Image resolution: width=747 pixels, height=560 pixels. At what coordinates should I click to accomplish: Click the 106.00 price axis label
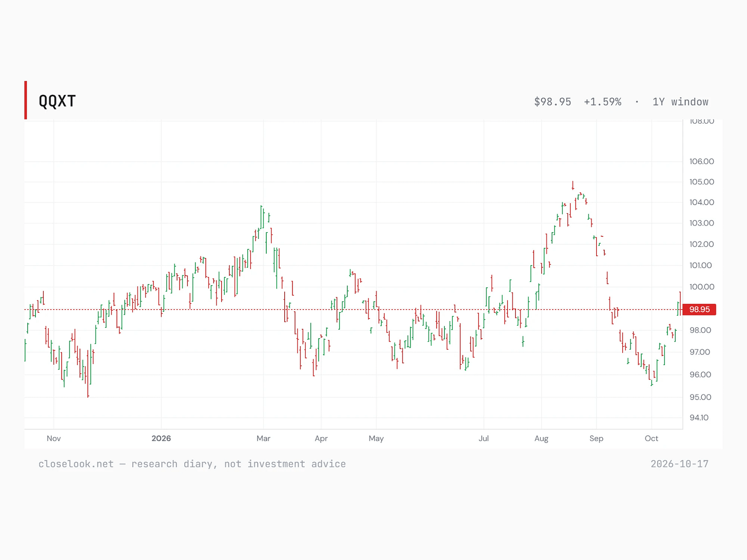pos(701,161)
